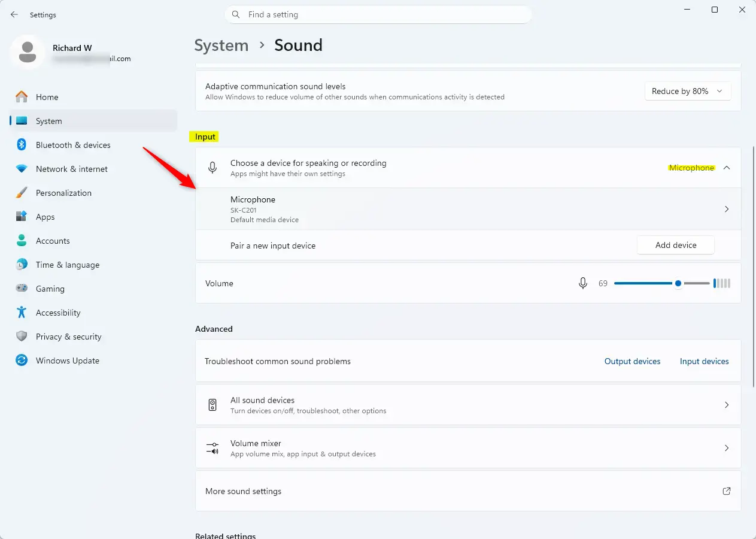
Task: Click System in the breadcrumb
Action: click(221, 46)
